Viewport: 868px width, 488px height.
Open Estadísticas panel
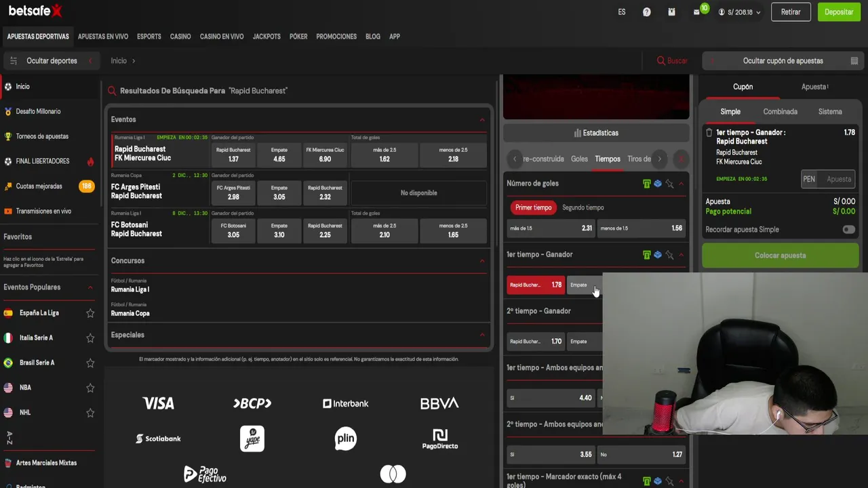point(596,133)
